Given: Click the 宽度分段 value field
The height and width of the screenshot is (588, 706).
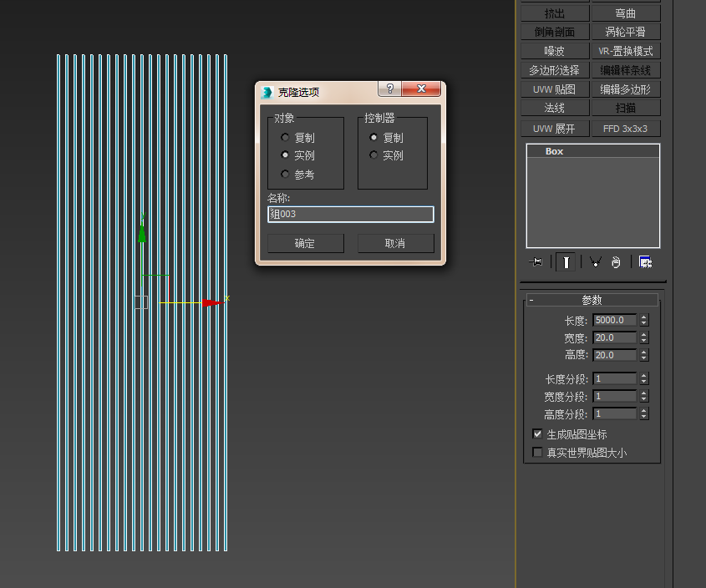Looking at the screenshot, I should pos(615,396).
